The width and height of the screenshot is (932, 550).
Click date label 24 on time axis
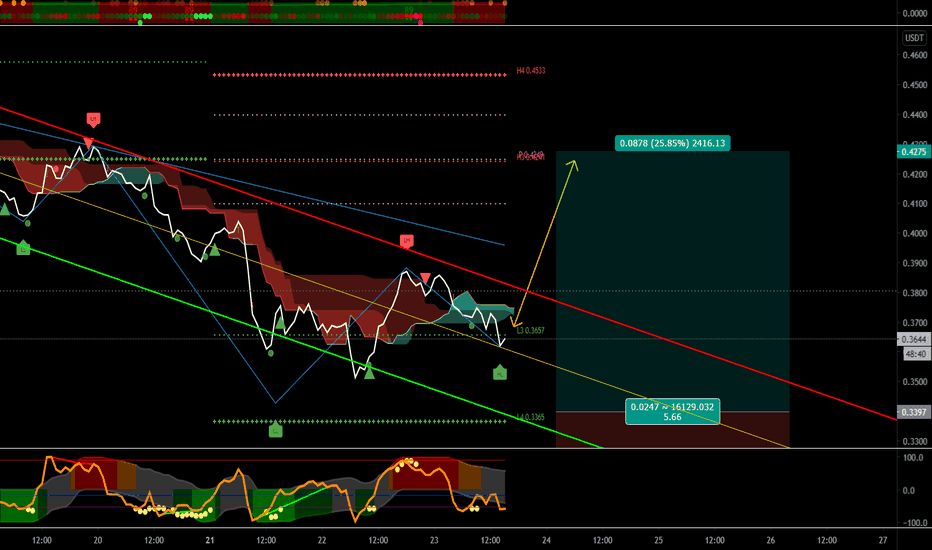click(546, 540)
